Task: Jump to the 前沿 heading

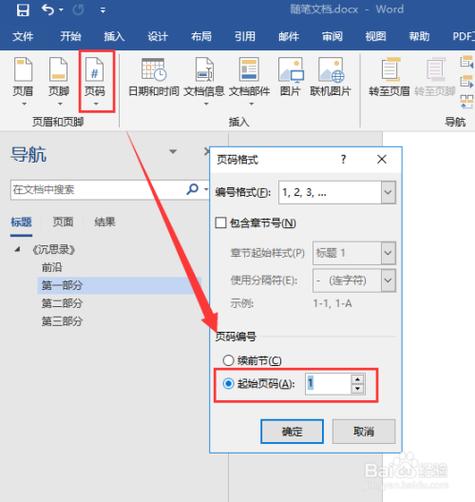Action: (x=52, y=267)
